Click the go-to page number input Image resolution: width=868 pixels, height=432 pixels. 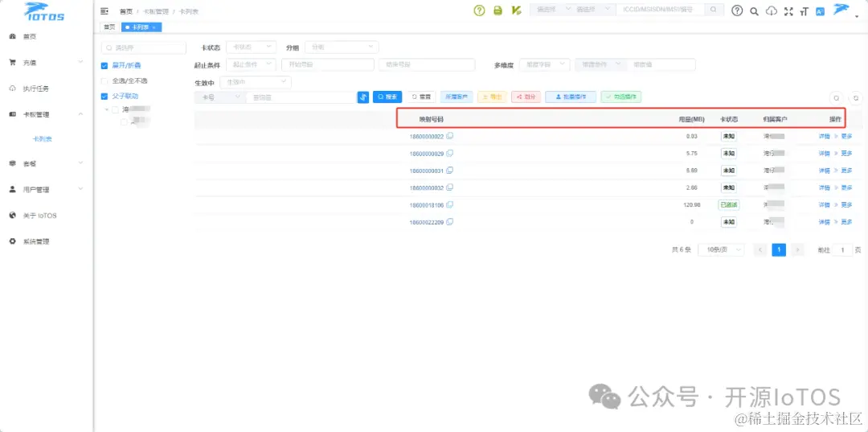pos(842,249)
